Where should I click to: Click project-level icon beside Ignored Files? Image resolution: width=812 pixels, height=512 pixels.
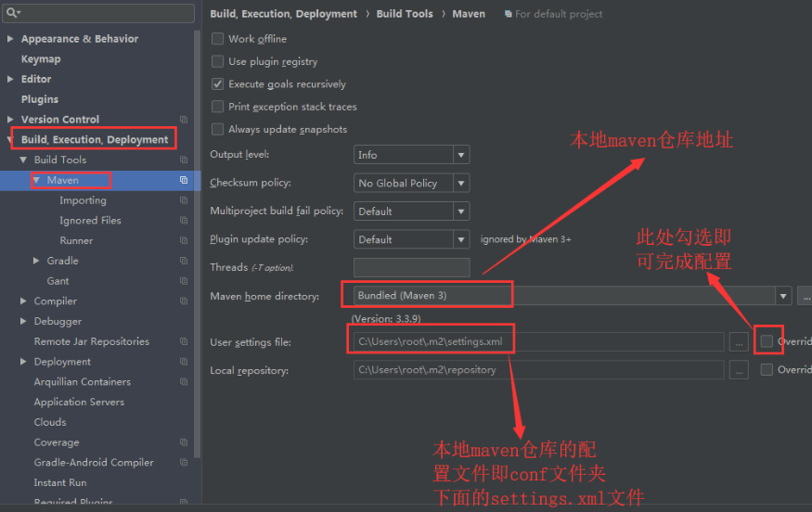click(x=184, y=221)
